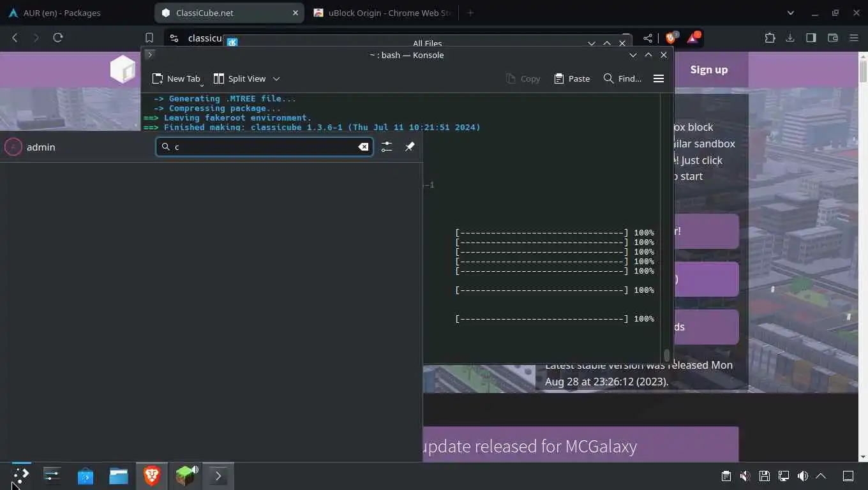The width and height of the screenshot is (868, 490).
Task: Click muted audio tray icon
Action: click(745, 476)
